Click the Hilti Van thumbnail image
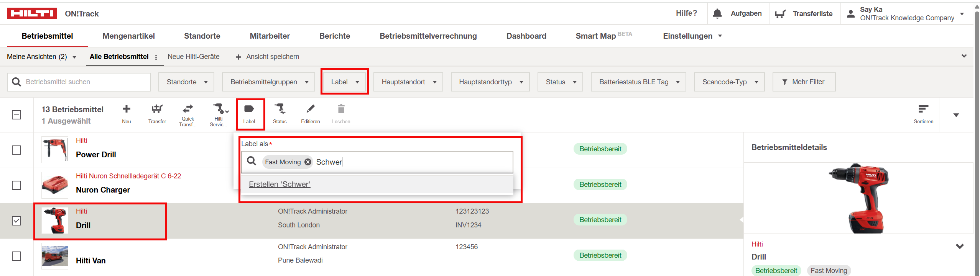The width and height of the screenshot is (980, 276). pyautogui.click(x=55, y=256)
